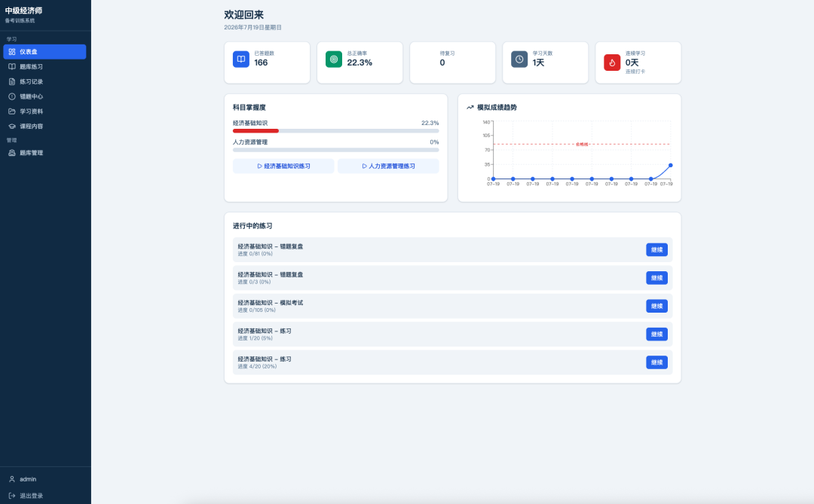814x504 pixels.
Task: Click the red 合格线 label on chart
Action: click(582, 145)
